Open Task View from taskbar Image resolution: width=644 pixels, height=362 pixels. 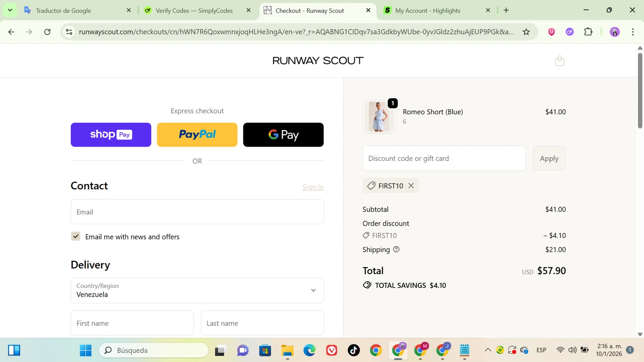pyautogui.click(x=220, y=350)
